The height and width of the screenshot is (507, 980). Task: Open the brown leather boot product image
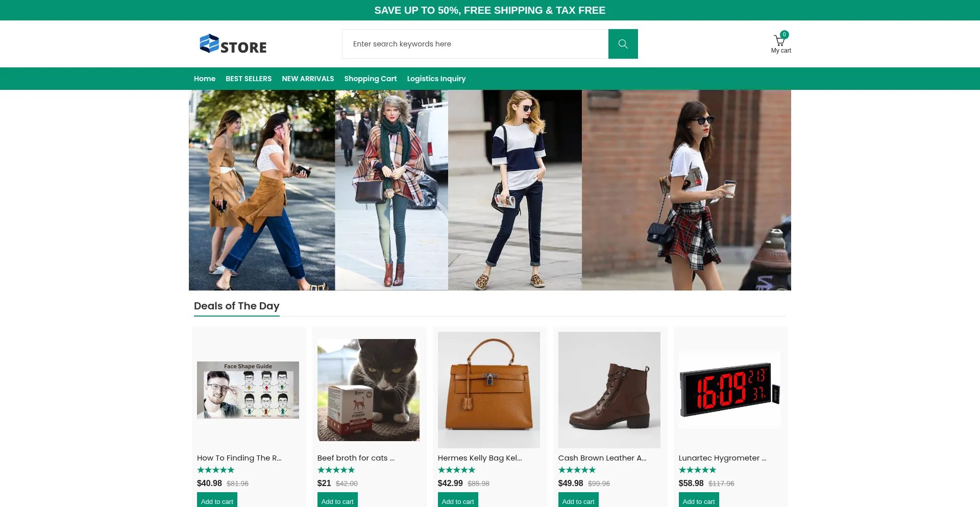point(609,390)
